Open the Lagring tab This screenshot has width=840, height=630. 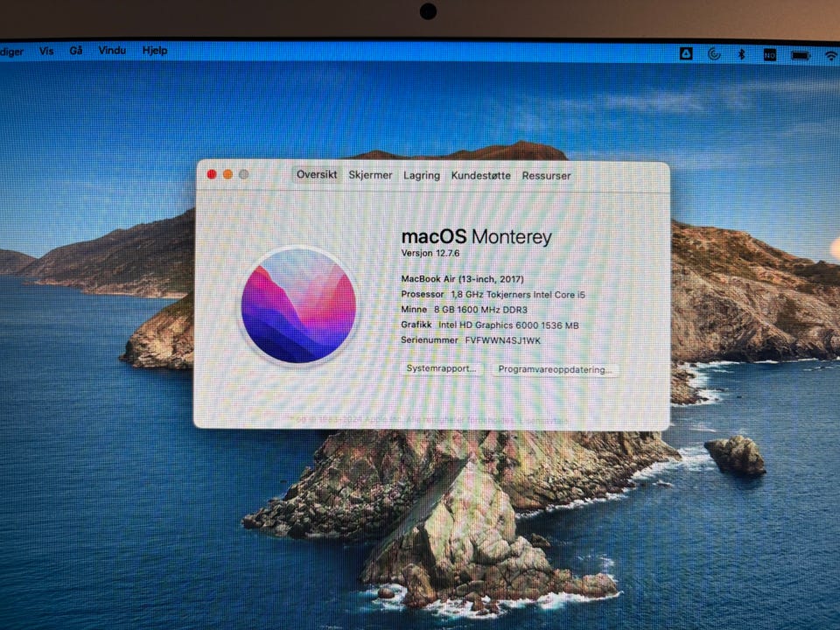point(422,176)
